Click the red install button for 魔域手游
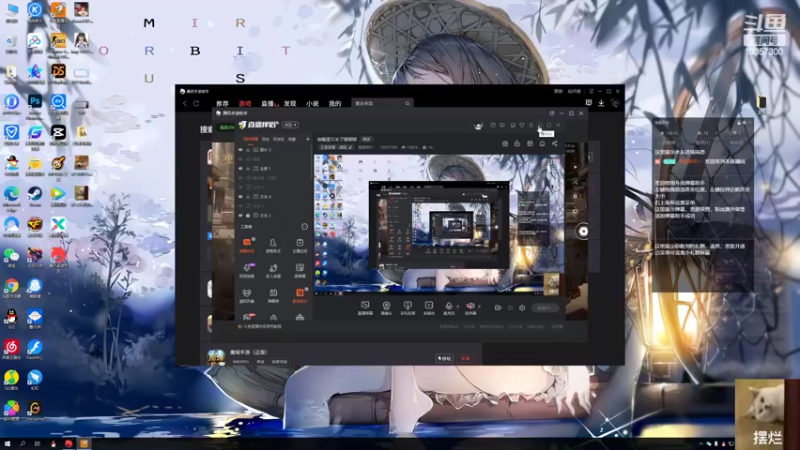Image resolution: width=800 pixels, height=450 pixels. pyautogui.click(x=466, y=359)
